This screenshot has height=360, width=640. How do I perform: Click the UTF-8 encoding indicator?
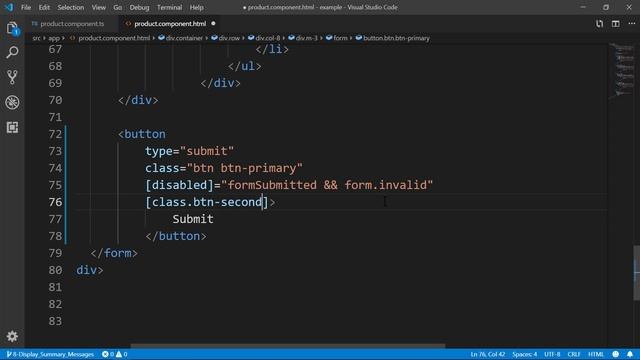coord(552,354)
